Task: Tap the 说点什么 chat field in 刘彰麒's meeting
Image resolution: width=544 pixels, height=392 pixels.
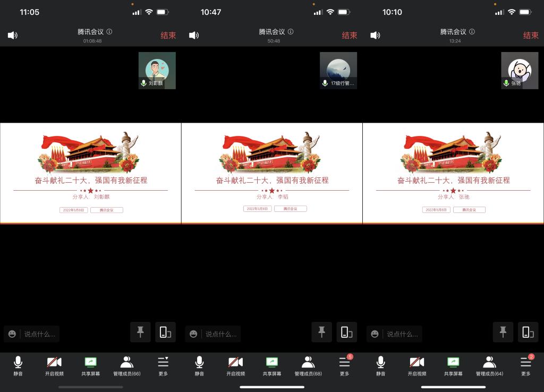Action: point(39,334)
